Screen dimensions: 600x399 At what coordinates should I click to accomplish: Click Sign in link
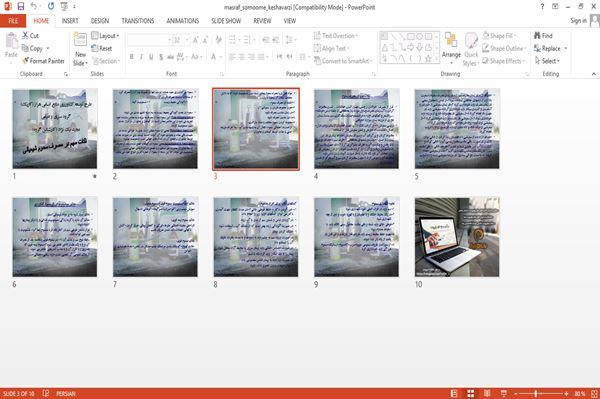578,21
